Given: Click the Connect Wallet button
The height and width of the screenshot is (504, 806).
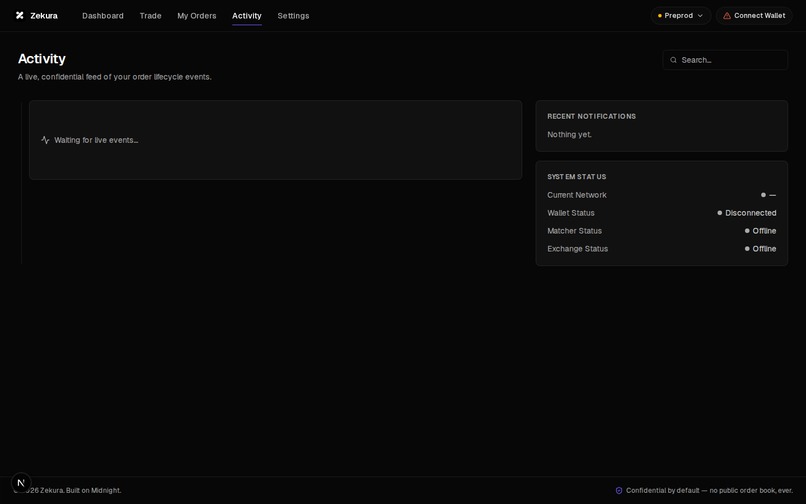Looking at the screenshot, I should [x=754, y=16].
